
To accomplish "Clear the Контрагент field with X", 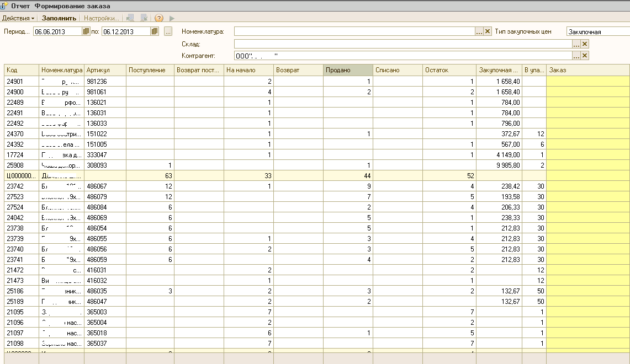I will [585, 56].
